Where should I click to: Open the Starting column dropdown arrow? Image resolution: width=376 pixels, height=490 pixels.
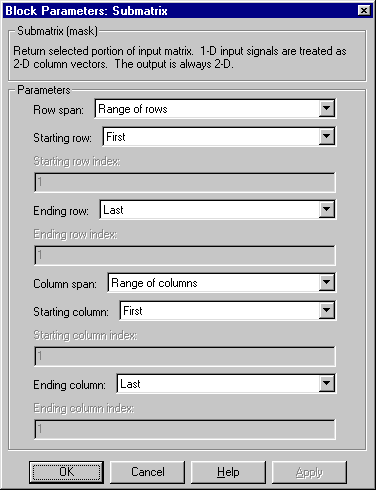pyautogui.click(x=326, y=311)
